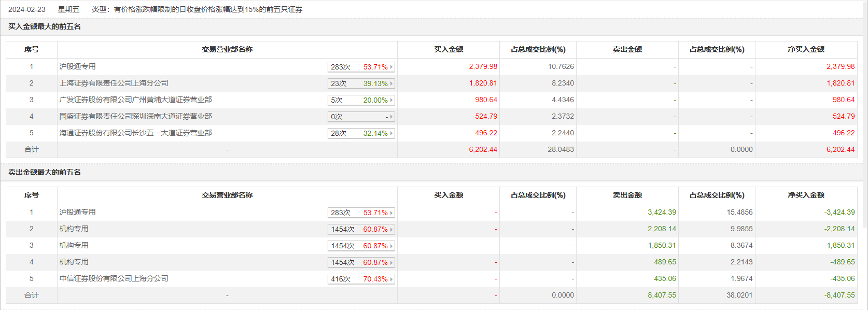Expand arrow beside 28次 32.14% stats
The width and height of the screenshot is (868, 310).
pos(391,133)
